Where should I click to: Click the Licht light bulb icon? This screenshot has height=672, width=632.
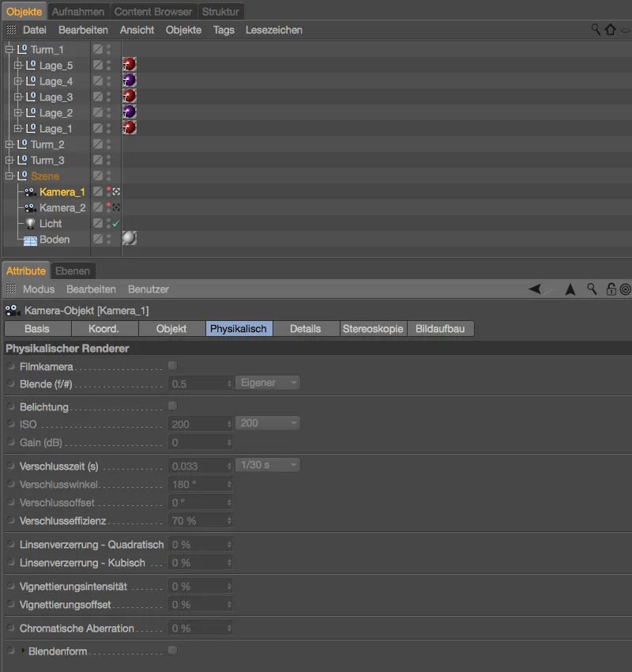point(30,223)
